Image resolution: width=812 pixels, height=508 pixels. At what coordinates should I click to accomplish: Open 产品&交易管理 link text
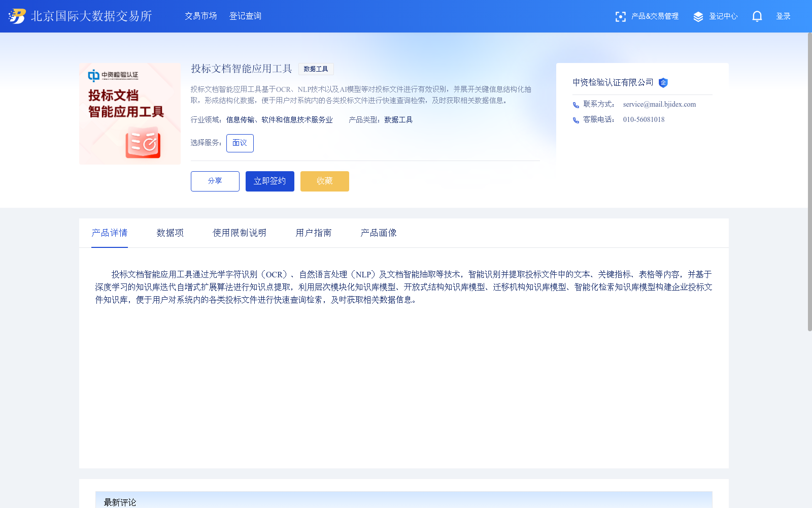tap(655, 16)
